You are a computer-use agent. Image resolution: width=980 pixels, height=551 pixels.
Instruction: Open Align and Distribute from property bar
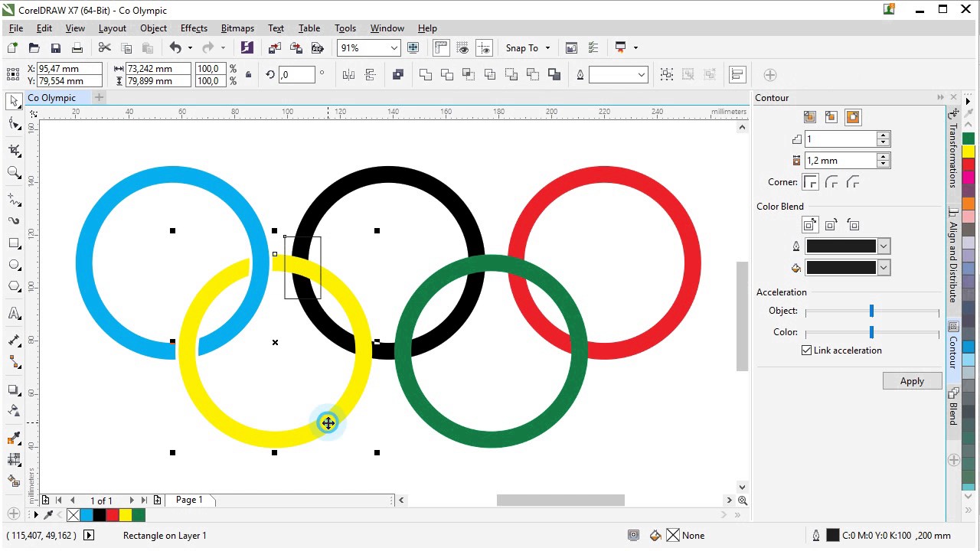[737, 74]
